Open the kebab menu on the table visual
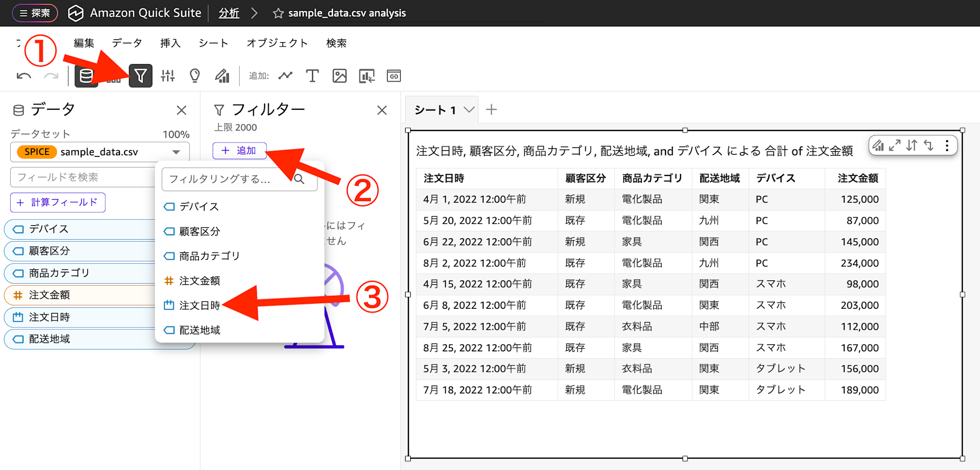The height and width of the screenshot is (470, 980). click(x=947, y=145)
